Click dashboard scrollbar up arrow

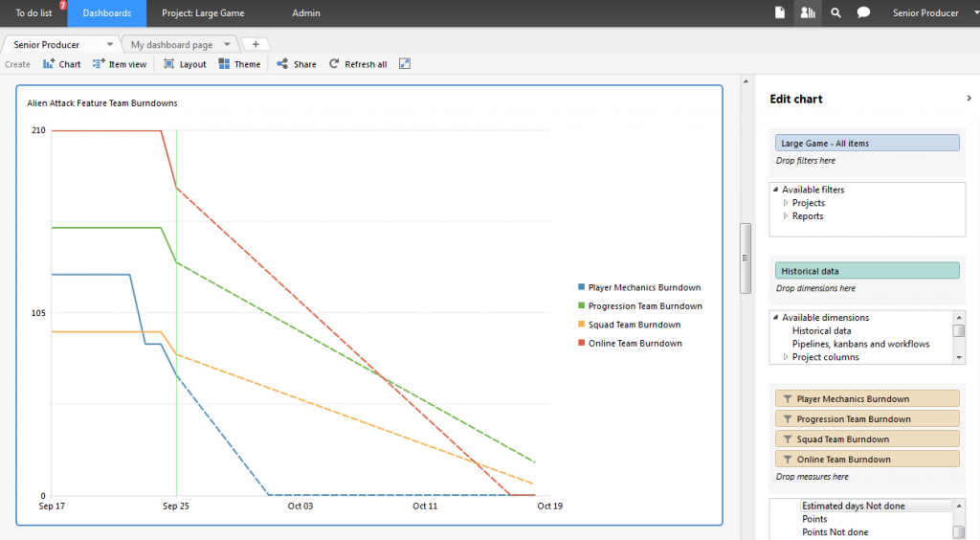pos(745,81)
